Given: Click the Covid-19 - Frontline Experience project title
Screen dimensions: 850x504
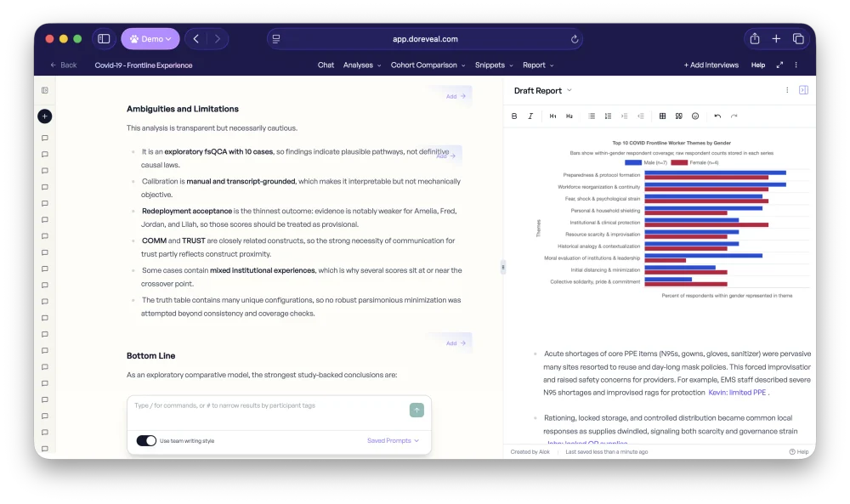Looking at the screenshot, I should click(x=144, y=65).
